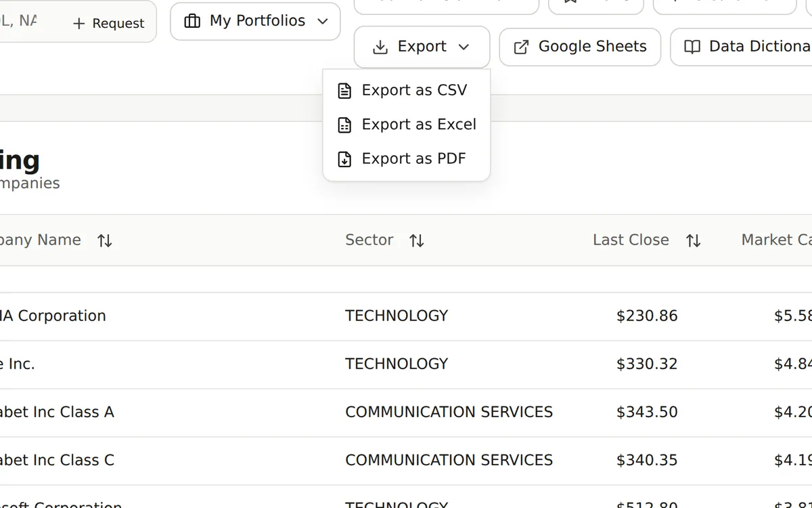This screenshot has height=508, width=812.
Task: Click the "$330.32" last close cell
Action: tap(647, 364)
